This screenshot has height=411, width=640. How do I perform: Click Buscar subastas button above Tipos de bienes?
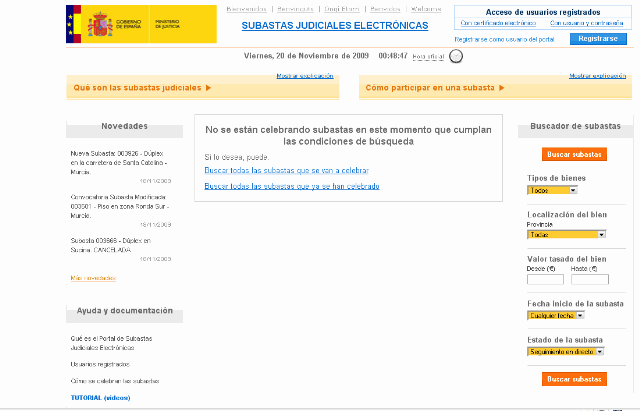(x=574, y=154)
